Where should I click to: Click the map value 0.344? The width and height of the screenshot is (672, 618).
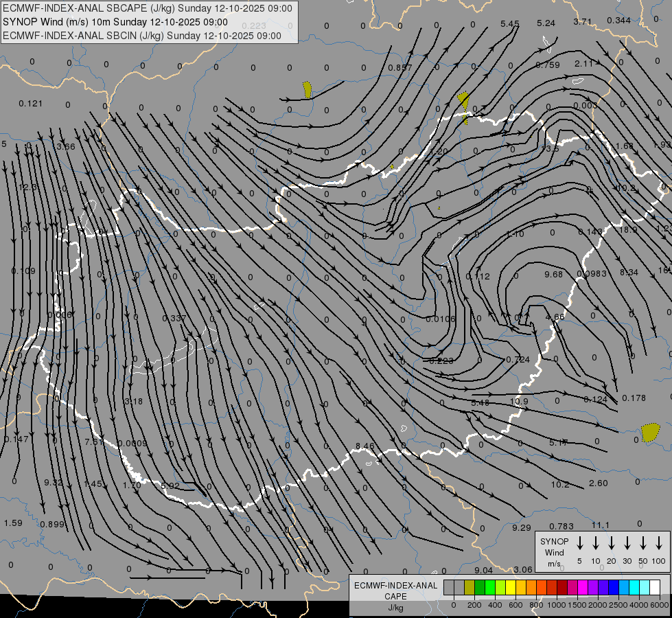619,21
